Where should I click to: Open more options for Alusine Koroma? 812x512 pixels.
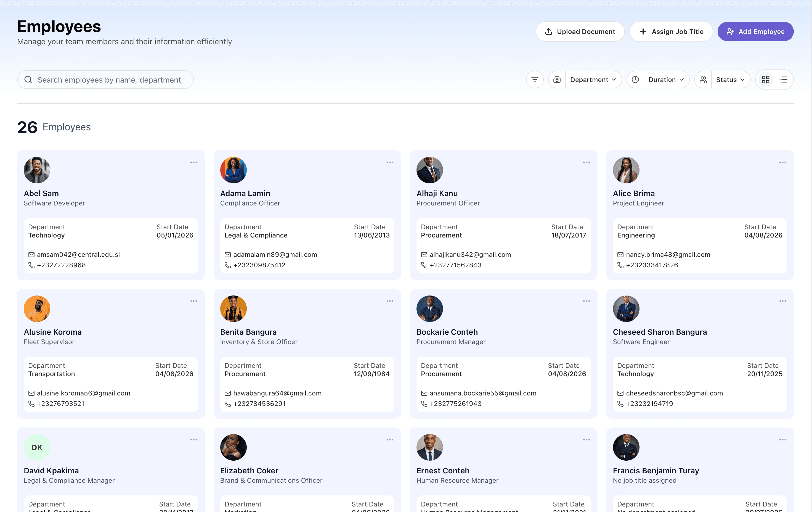tap(193, 301)
